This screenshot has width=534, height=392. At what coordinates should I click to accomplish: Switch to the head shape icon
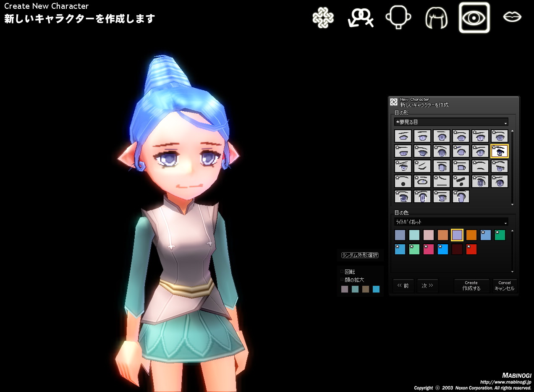click(398, 18)
